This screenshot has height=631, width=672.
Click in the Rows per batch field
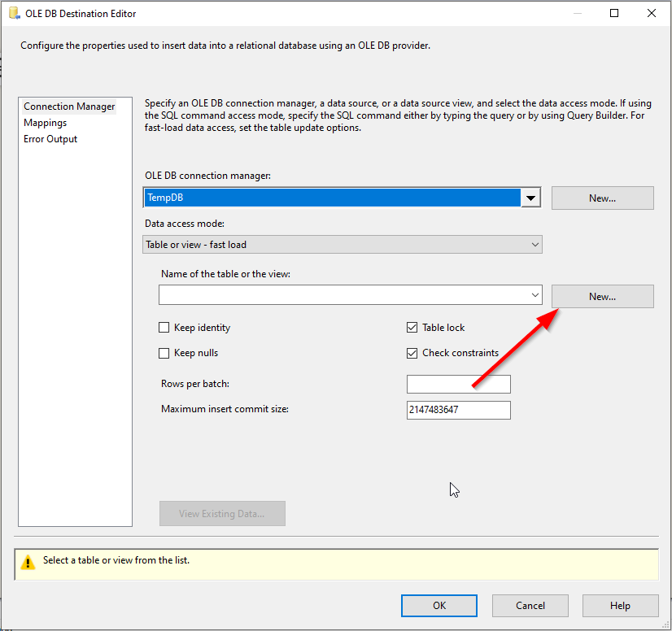pyautogui.click(x=458, y=385)
